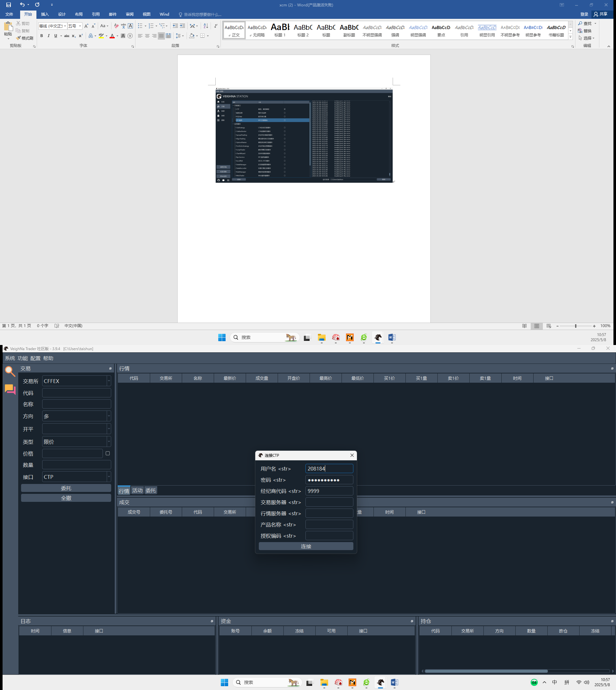The image size is (616, 690).
Task: Switch to the 活动 tab in VeighNa
Action: 137,491
